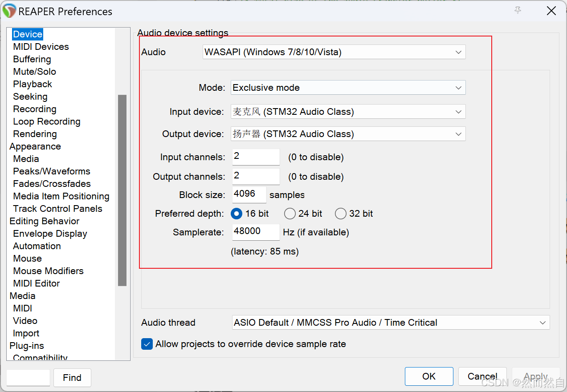567x392 pixels.
Task: Open Loop Recording preferences page
Action: 47,121
